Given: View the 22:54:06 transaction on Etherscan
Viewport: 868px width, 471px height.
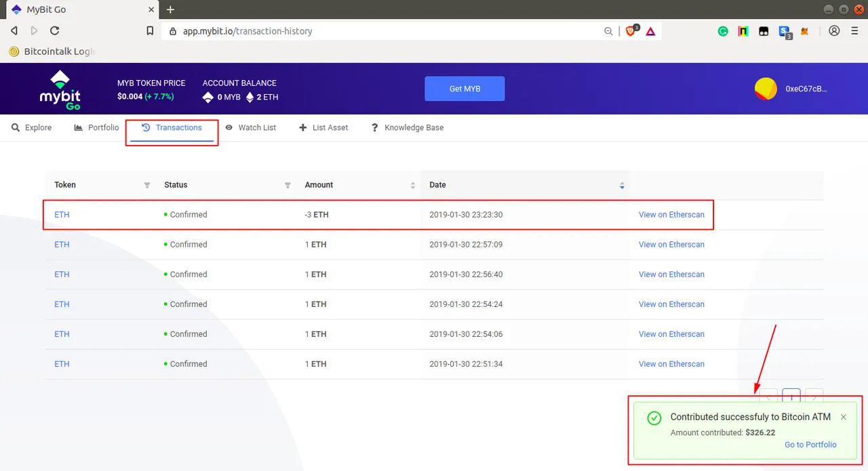Looking at the screenshot, I should pos(671,334).
